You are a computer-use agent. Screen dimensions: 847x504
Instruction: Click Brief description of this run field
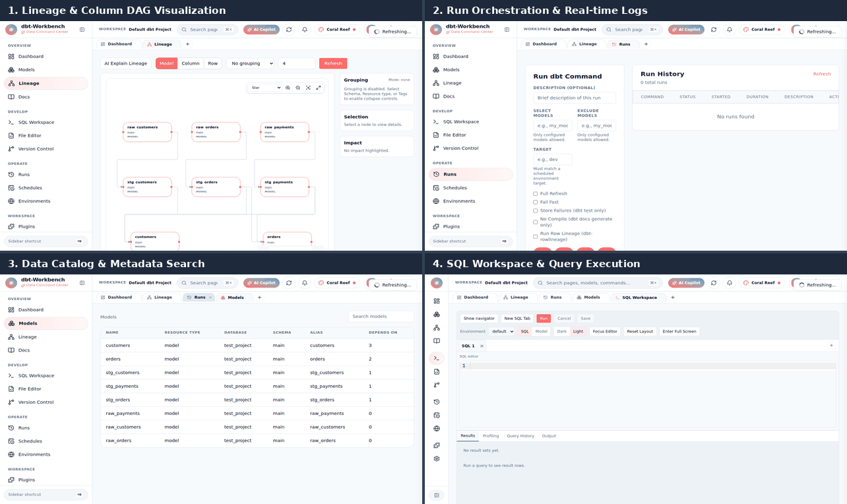click(575, 98)
